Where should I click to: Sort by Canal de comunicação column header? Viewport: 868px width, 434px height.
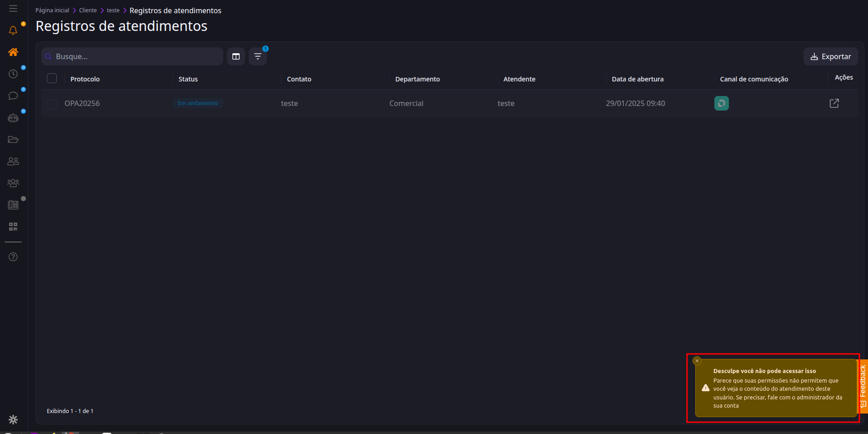pos(754,79)
